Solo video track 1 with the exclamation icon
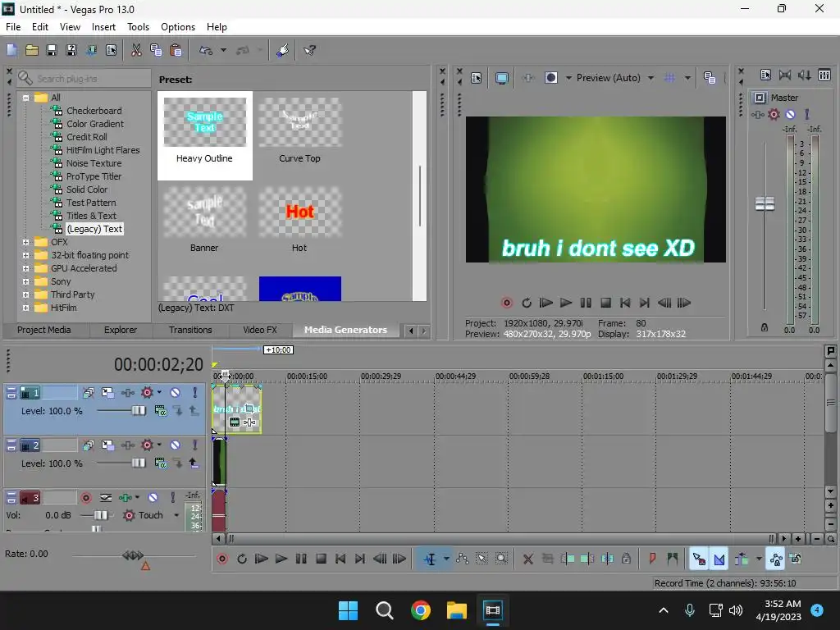Image resolution: width=840 pixels, height=630 pixels. pyautogui.click(x=194, y=393)
